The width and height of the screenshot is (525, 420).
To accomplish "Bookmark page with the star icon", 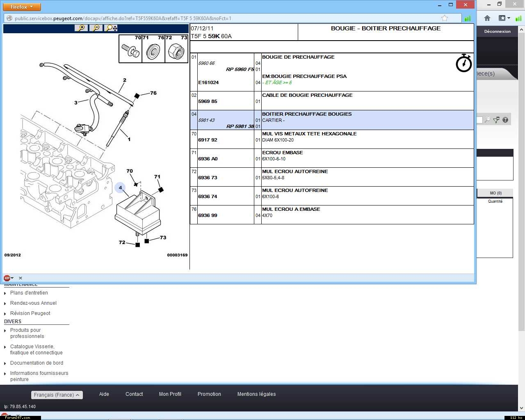I will coord(444,18).
